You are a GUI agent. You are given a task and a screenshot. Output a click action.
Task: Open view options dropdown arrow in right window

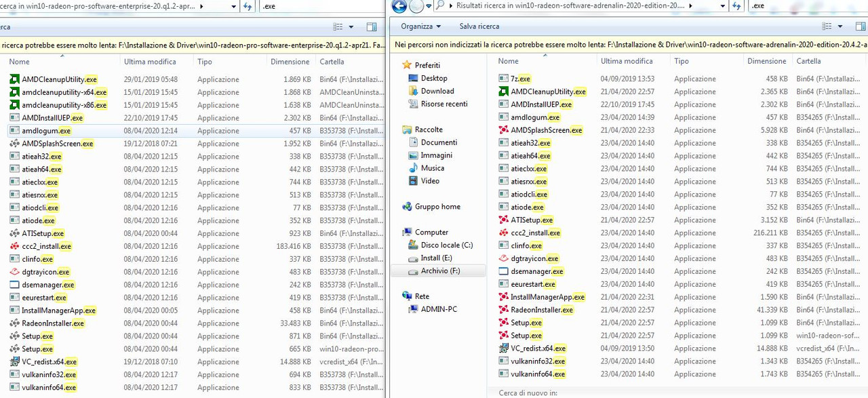tap(840, 27)
